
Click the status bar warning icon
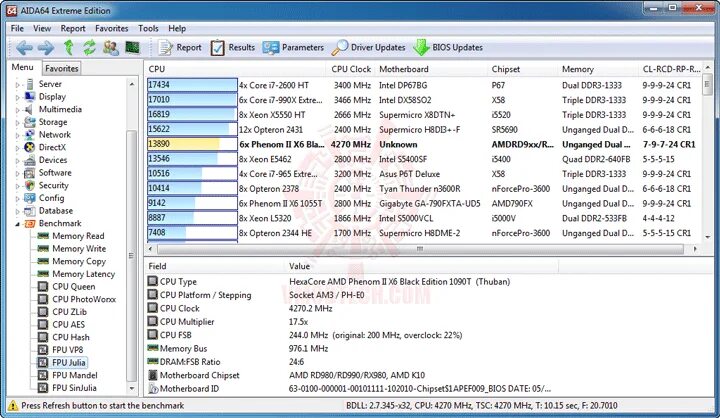[x=13, y=406]
